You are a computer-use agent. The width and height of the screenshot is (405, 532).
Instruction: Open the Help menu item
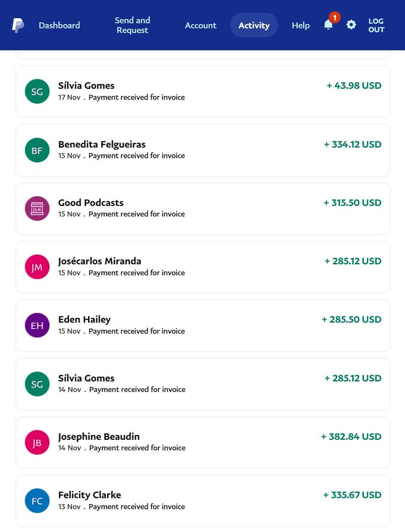click(300, 25)
